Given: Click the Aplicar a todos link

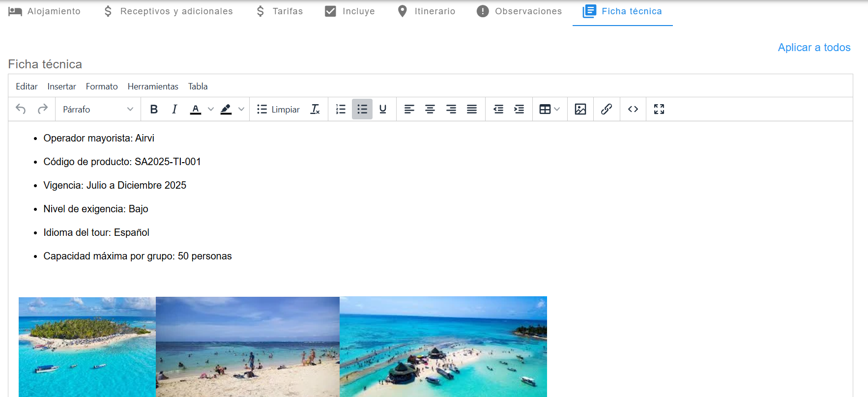Looking at the screenshot, I should point(814,48).
